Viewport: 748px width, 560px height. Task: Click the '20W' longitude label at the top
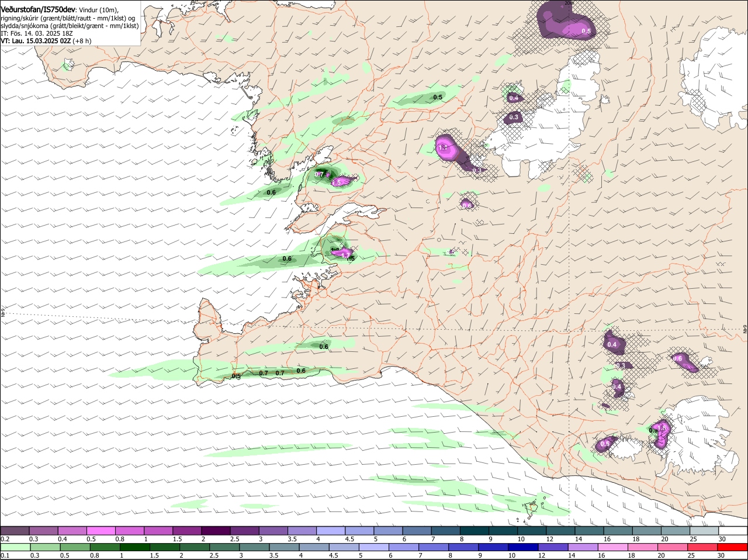pyautogui.click(x=569, y=3)
